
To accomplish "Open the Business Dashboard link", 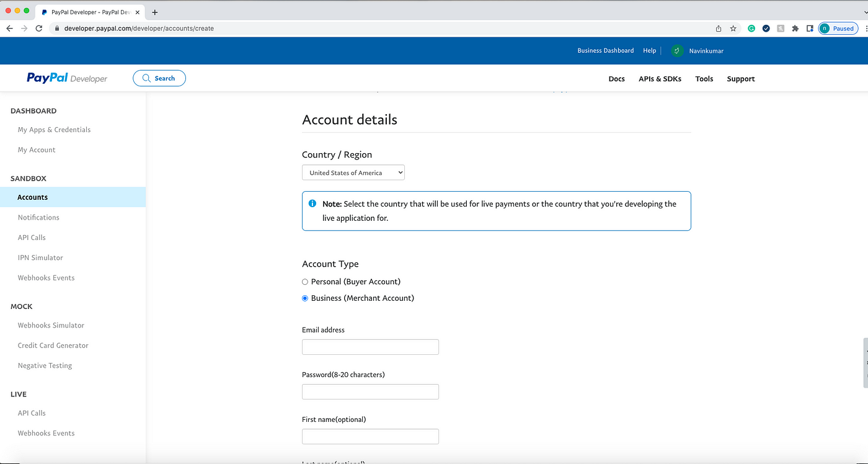I will pos(606,51).
